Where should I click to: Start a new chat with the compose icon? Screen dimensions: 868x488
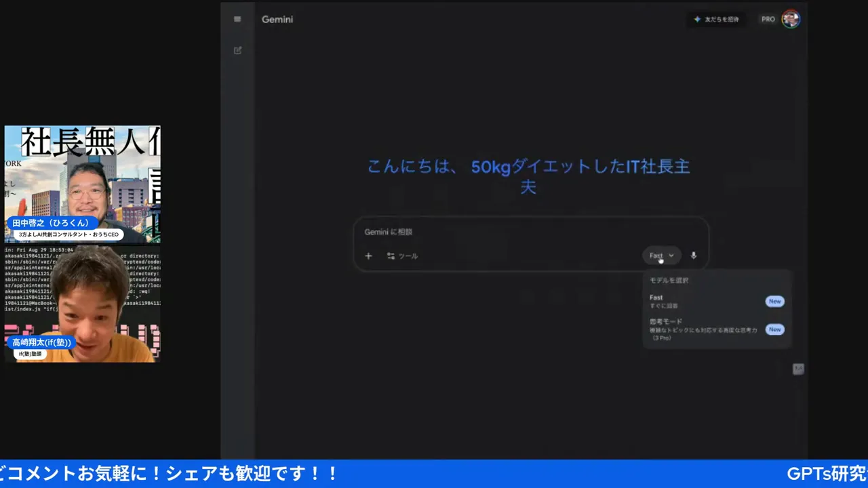237,50
